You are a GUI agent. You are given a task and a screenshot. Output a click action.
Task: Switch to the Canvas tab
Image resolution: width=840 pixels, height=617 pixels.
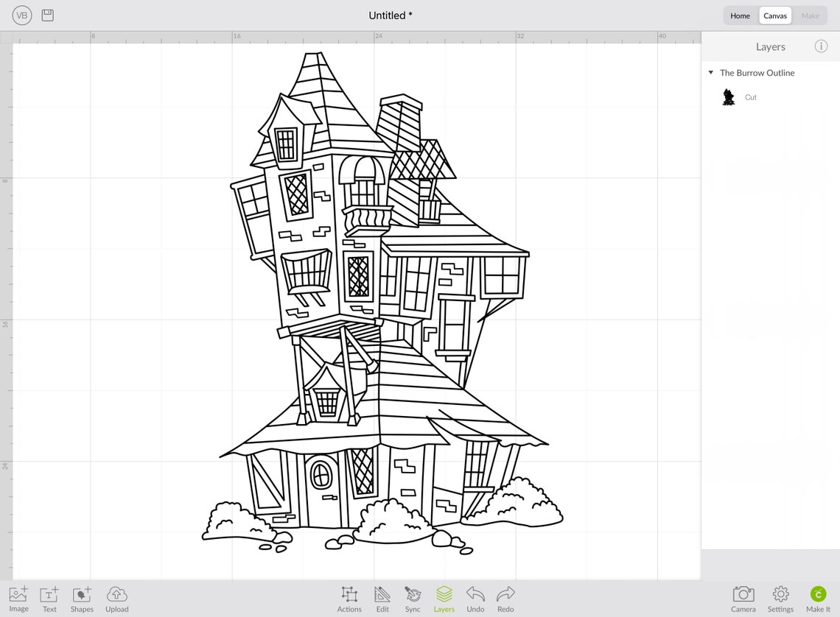[775, 15]
